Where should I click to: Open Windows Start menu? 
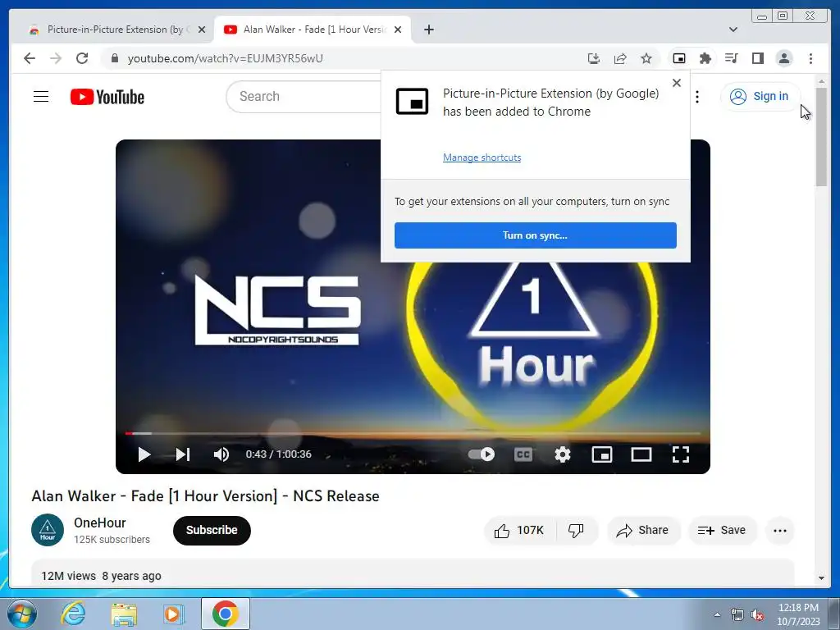coord(21,614)
